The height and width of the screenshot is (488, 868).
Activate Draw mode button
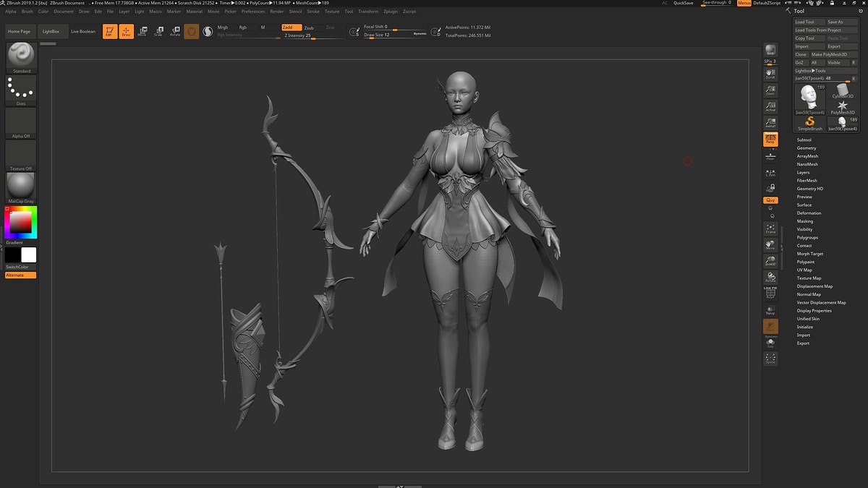point(126,31)
